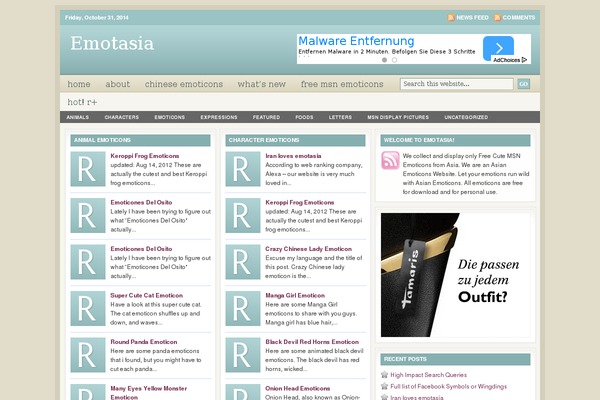Image resolution: width=600 pixels, height=400 pixels.
Task: Open the Foods category tab
Action: click(x=304, y=117)
